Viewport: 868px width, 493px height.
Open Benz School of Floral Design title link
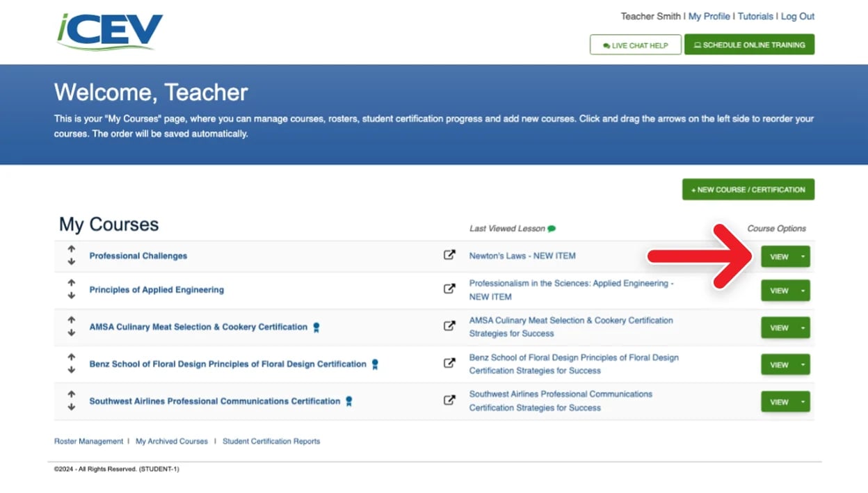click(x=228, y=364)
